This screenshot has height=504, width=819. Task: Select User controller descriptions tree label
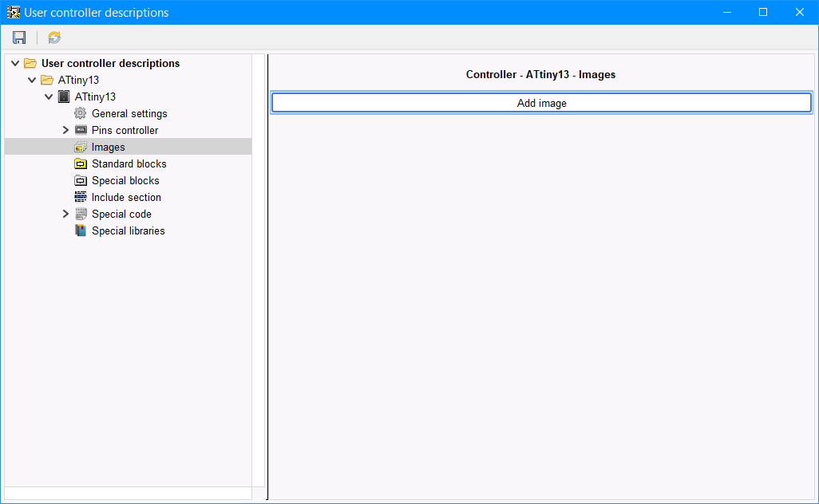click(x=110, y=63)
